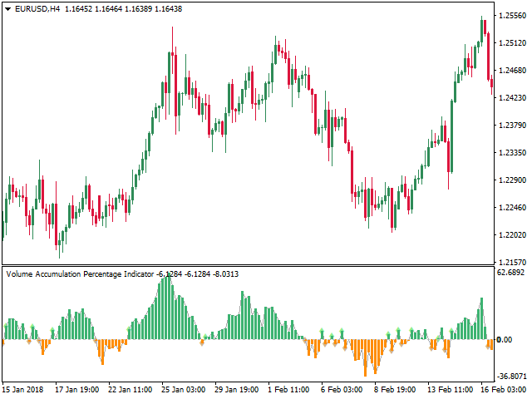
Task: Select price level 1.21570 on the scale
Action: point(513,263)
